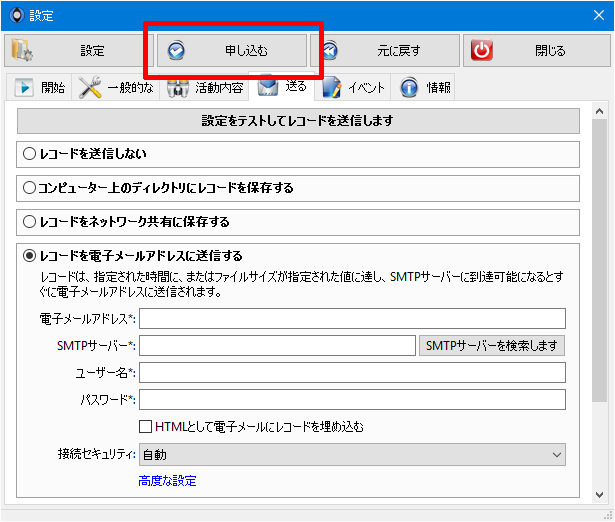Select コンピューター上のディレクトリに保存 radio option
The height and width of the screenshot is (522, 615).
pyautogui.click(x=29, y=187)
